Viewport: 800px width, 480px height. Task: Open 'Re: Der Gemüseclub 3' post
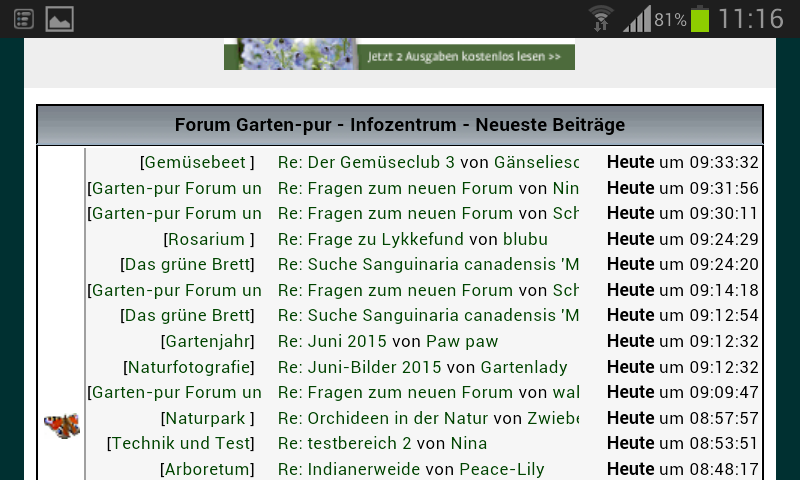click(366, 162)
